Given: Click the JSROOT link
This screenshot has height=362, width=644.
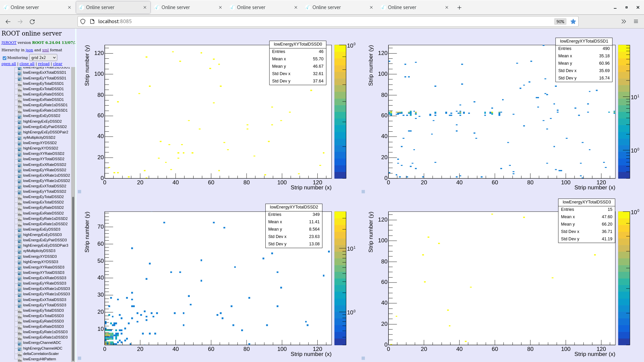Looking at the screenshot, I should click(9, 43).
